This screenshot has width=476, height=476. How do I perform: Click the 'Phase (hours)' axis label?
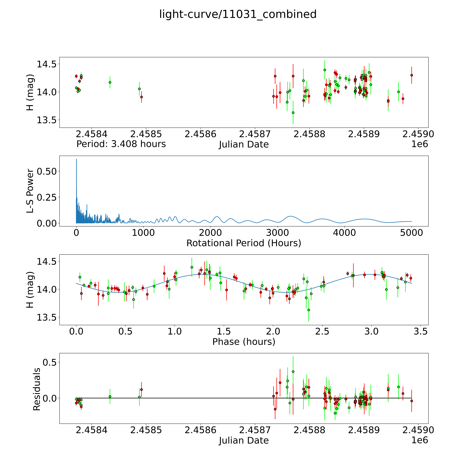(x=244, y=342)
